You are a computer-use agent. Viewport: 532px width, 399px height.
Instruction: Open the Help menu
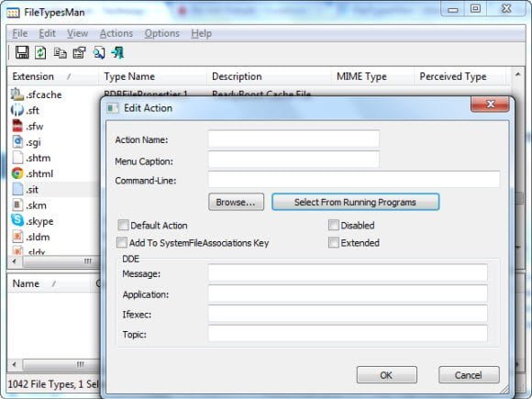201,33
